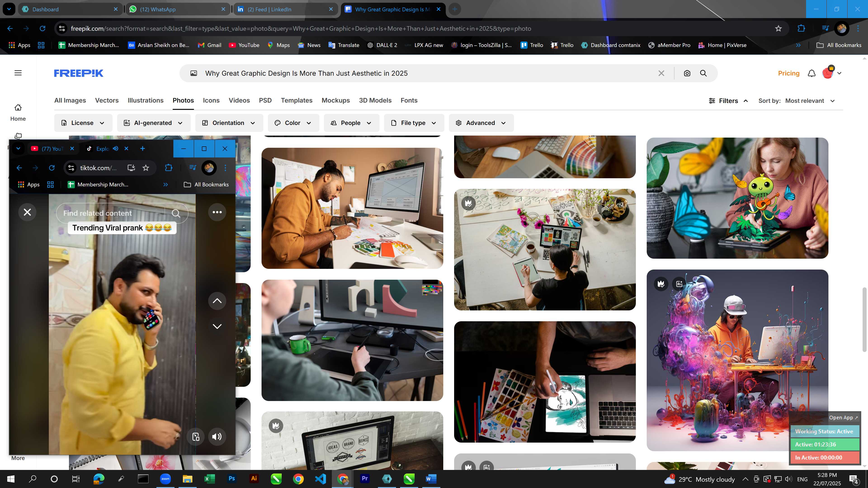Open watercolor palette and tablet sketch photo

(x=545, y=382)
